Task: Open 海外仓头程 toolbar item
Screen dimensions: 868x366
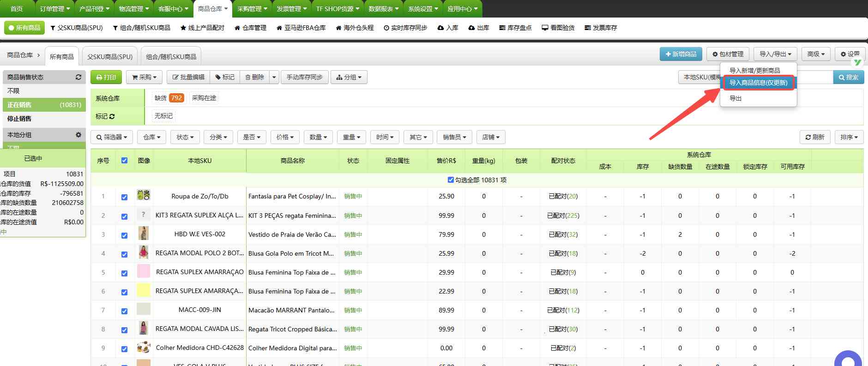Action: click(355, 28)
